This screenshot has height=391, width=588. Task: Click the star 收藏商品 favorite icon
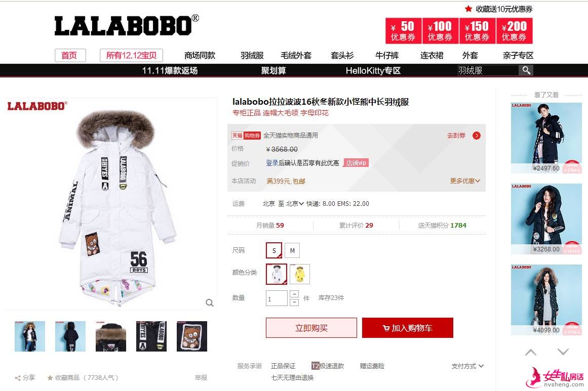(50, 378)
